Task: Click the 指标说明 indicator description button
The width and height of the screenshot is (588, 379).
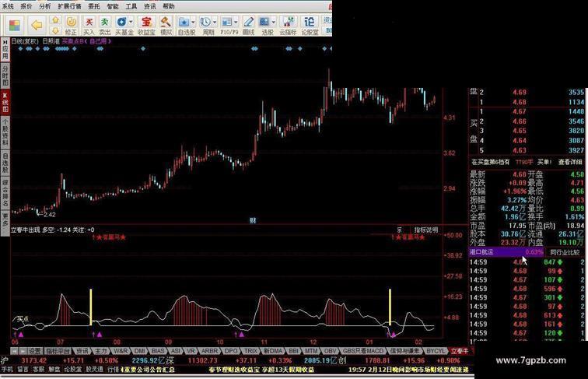Action: 426,230
